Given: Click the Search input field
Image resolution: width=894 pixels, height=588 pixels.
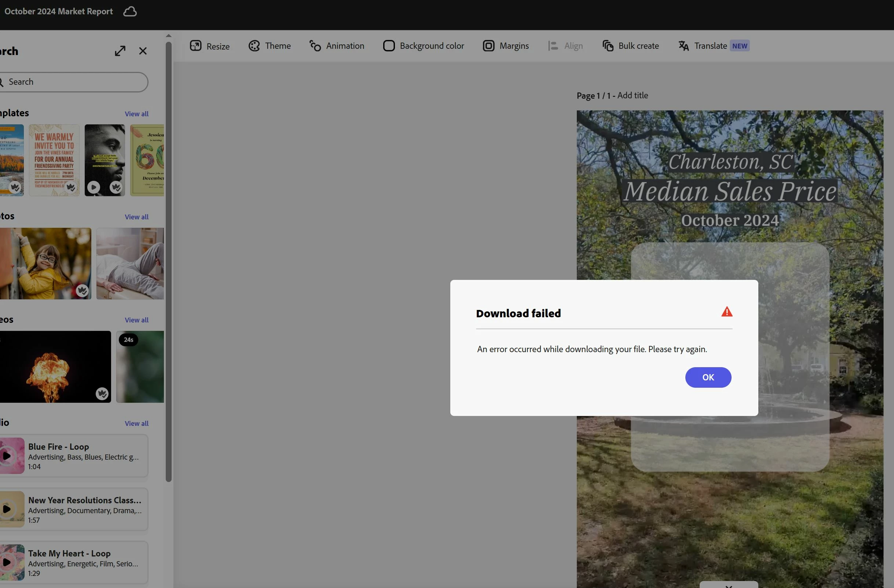Looking at the screenshot, I should (x=75, y=82).
